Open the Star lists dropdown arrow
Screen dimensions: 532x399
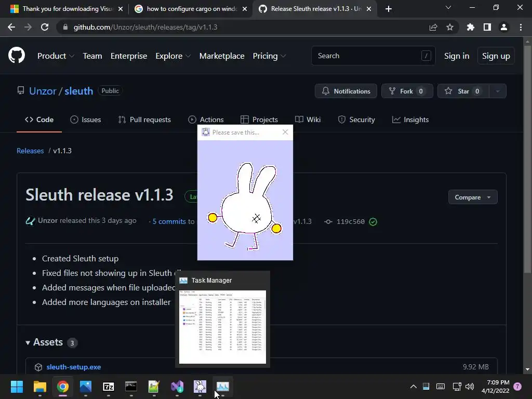498,91
